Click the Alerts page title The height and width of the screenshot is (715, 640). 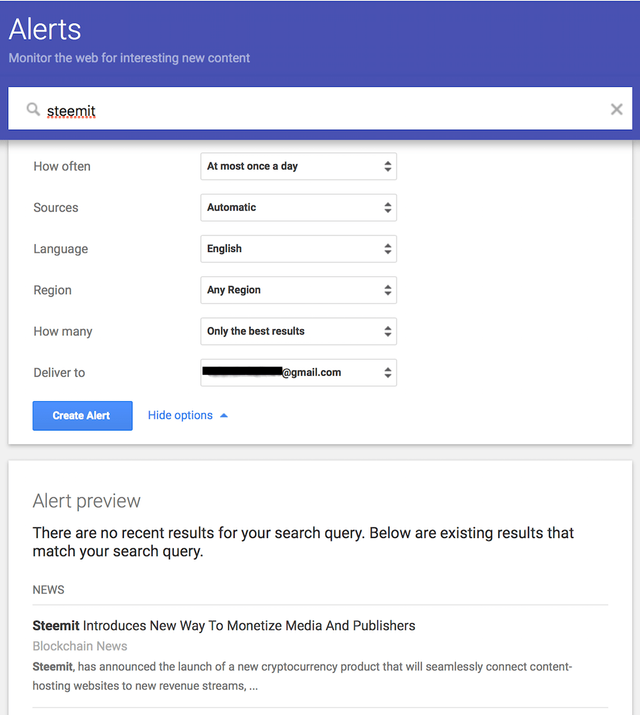click(45, 29)
